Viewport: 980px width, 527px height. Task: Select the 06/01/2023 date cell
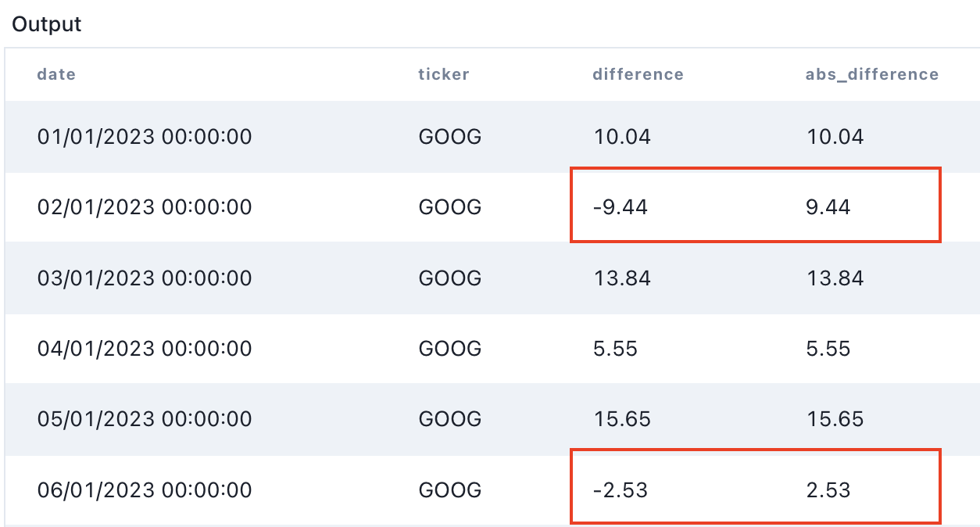click(x=145, y=490)
